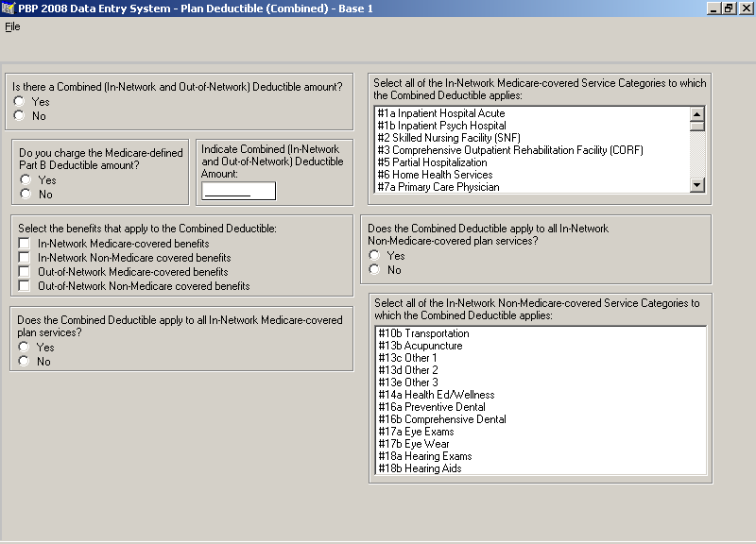Choose No for Medicare-defined Part B Deductible
Viewport: 756px width, 544px height.
[x=26, y=195]
